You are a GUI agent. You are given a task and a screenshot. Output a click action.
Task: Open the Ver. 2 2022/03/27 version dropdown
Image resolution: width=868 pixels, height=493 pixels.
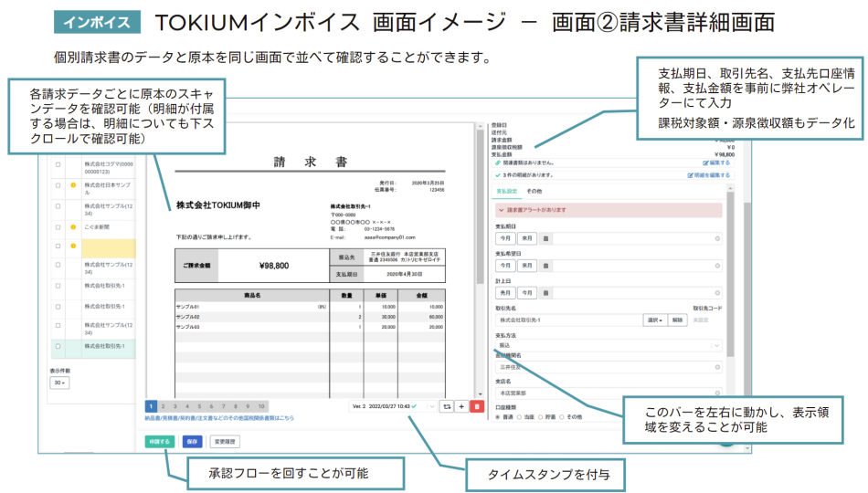[393, 406]
